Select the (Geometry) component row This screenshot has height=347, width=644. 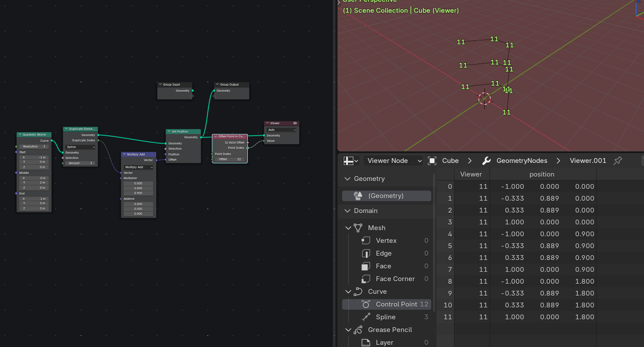(x=386, y=196)
